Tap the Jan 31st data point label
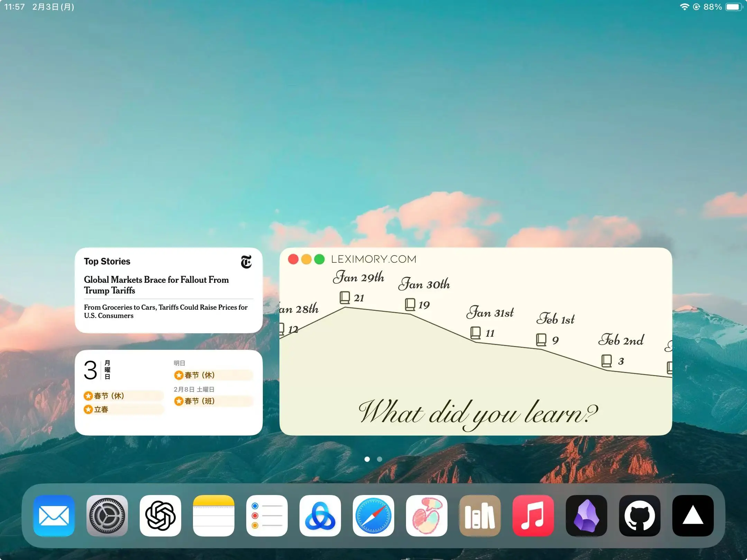This screenshot has height=560, width=747. 490,312
